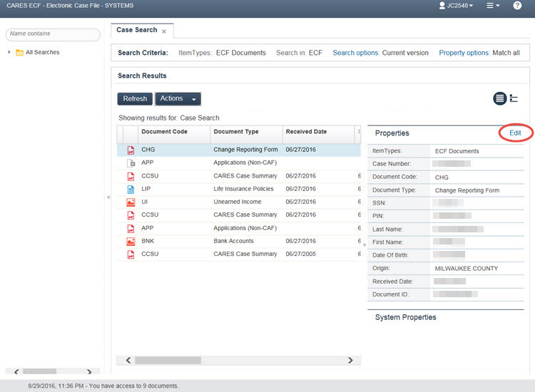
Task: Click the All Searches folder icon
Action: (19, 53)
